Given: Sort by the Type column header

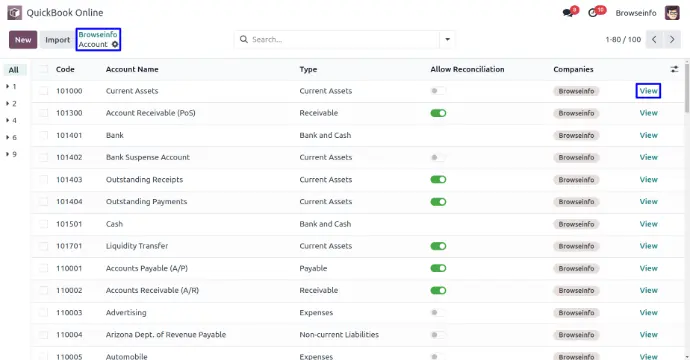Looking at the screenshot, I should pyautogui.click(x=308, y=69).
